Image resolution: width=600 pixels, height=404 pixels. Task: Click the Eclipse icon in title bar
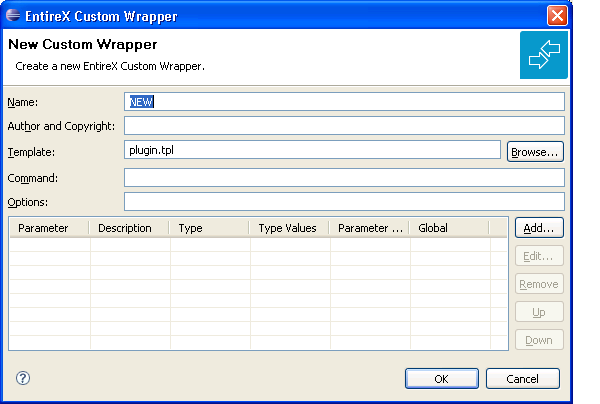(13, 15)
